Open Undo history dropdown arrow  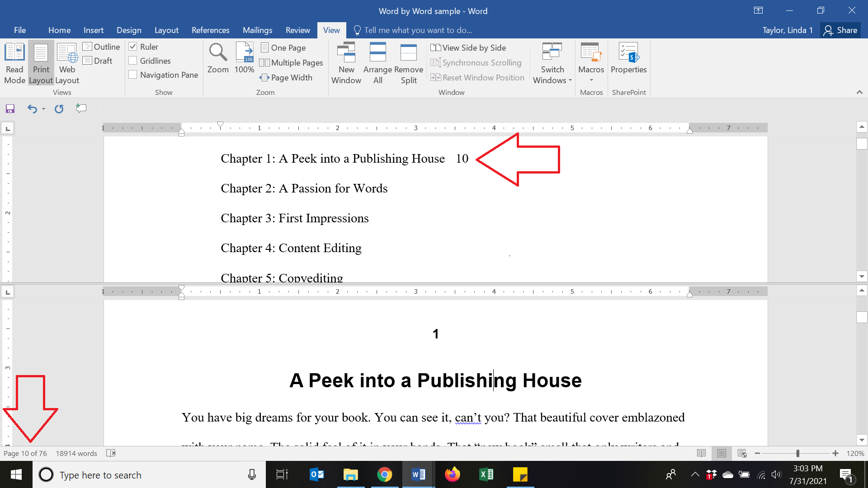point(44,109)
